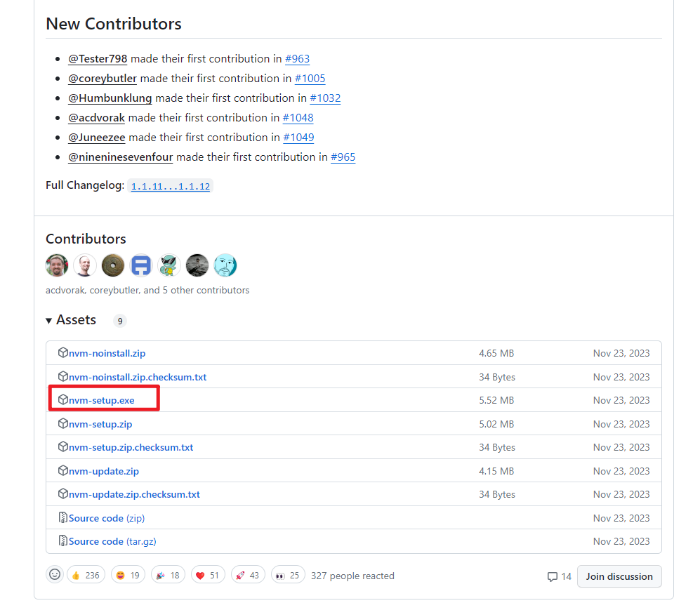Screen dimensions: 700x603
Task: Click package icon beside nvm-setup.zip
Action: (63, 423)
